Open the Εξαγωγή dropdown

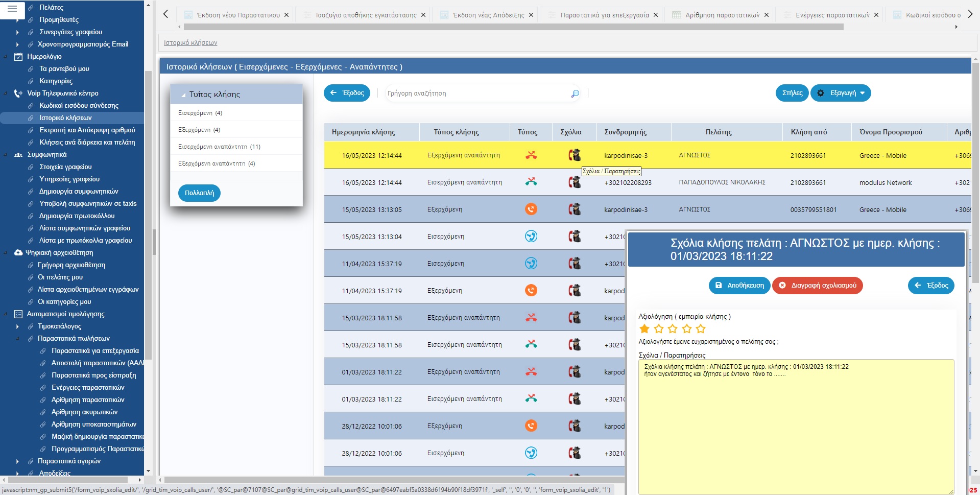coord(841,93)
